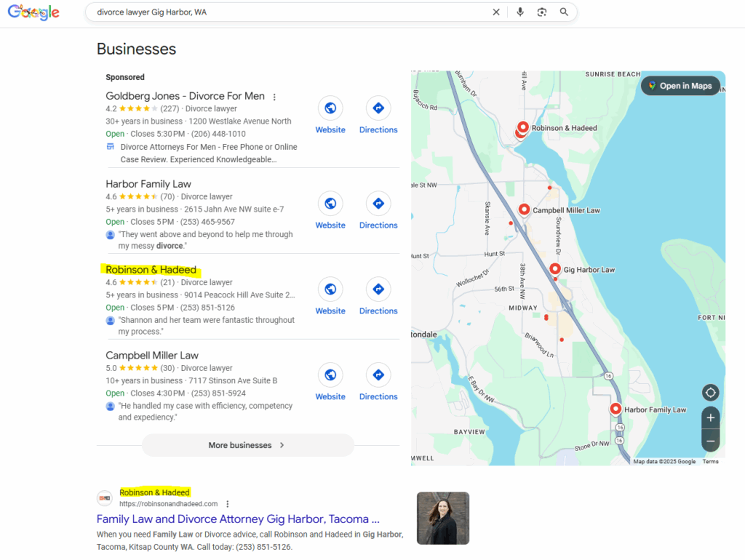Screen dimensions: 745x560
Task: Get directions to Campbell Miller Law
Action: pos(378,375)
